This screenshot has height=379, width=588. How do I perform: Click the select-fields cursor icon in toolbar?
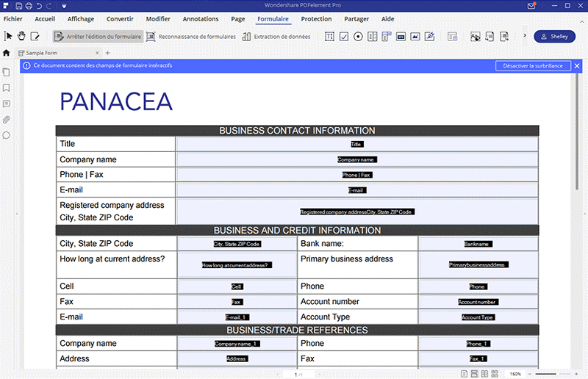[475, 37]
